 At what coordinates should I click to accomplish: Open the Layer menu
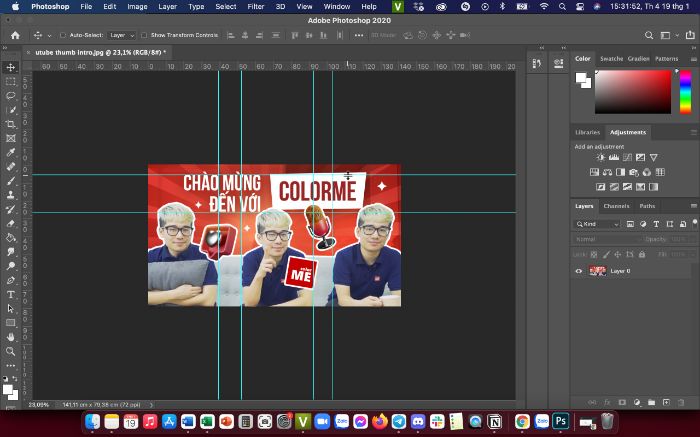(167, 7)
